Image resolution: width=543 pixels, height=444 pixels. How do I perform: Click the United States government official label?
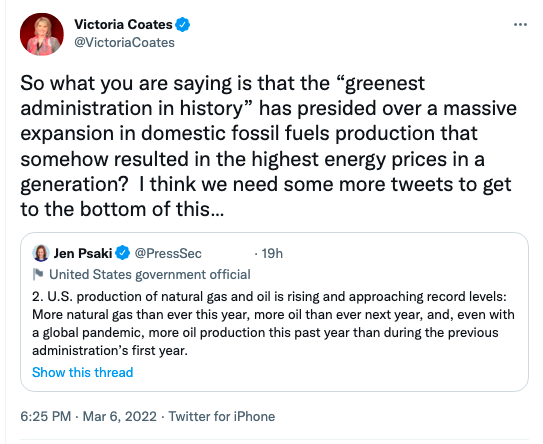coord(150,274)
